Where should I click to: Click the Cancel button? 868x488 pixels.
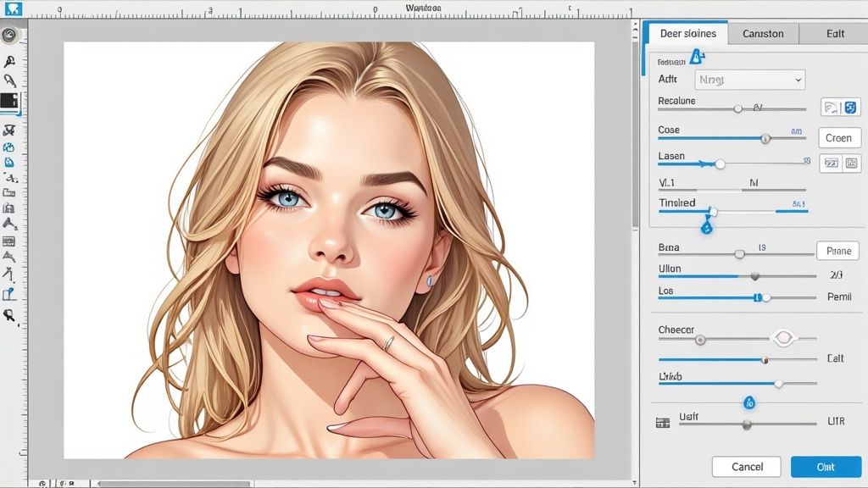pyautogui.click(x=747, y=467)
